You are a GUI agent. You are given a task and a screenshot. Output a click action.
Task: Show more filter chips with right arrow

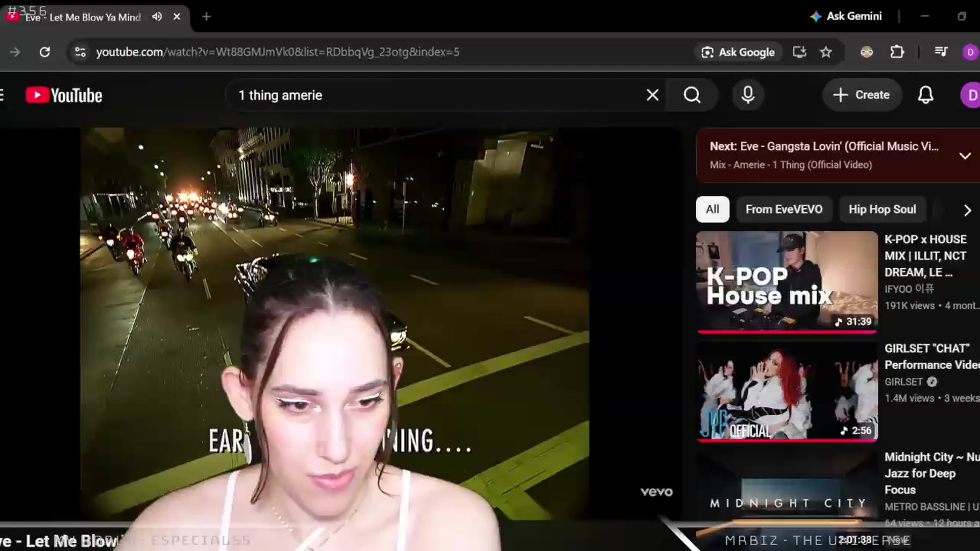coord(967,210)
